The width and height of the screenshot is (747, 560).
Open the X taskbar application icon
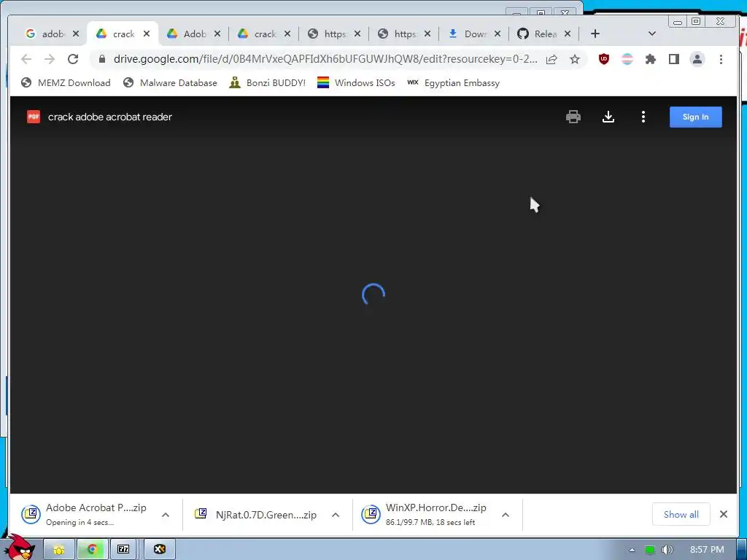[160, 550]
